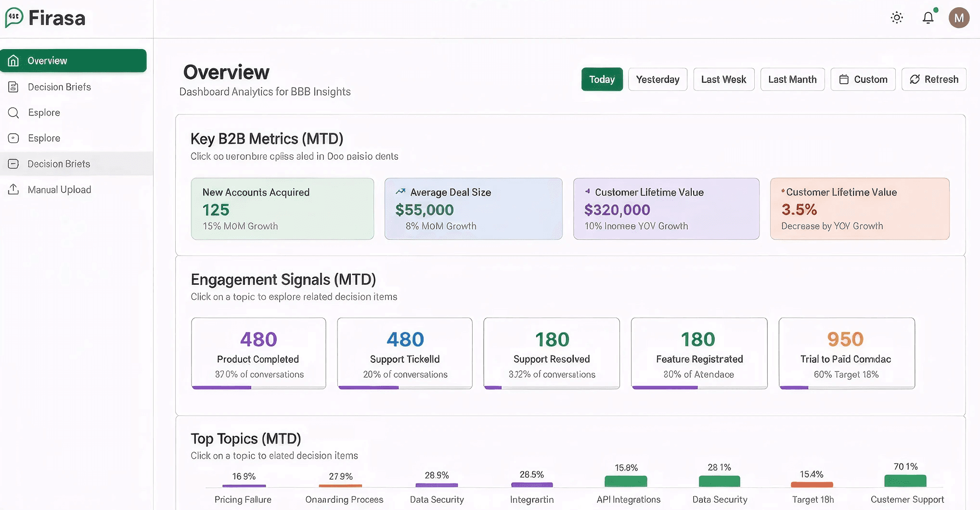The width and height of the screenshot is (980, 510).
Task: Click the magnifier Esplore icon
Action: (x=13, y=113)
